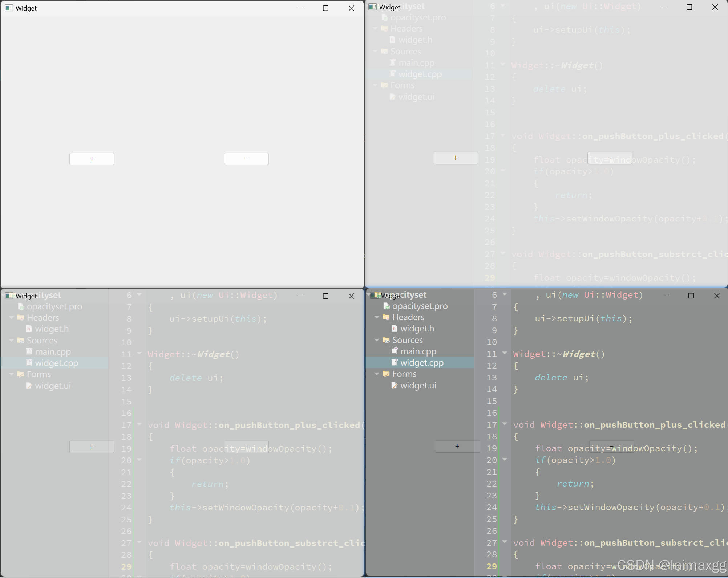The image size is (728, 578).
Task: Fold the if(opacity>1.0) block at line 20
Action: (x=505, y=460)
